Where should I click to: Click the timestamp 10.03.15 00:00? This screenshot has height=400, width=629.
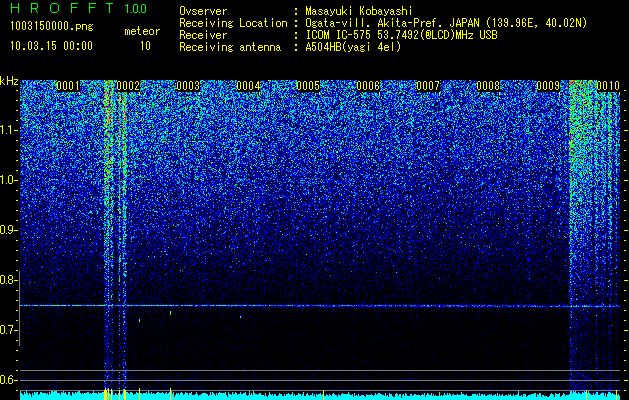click(51, 46)
